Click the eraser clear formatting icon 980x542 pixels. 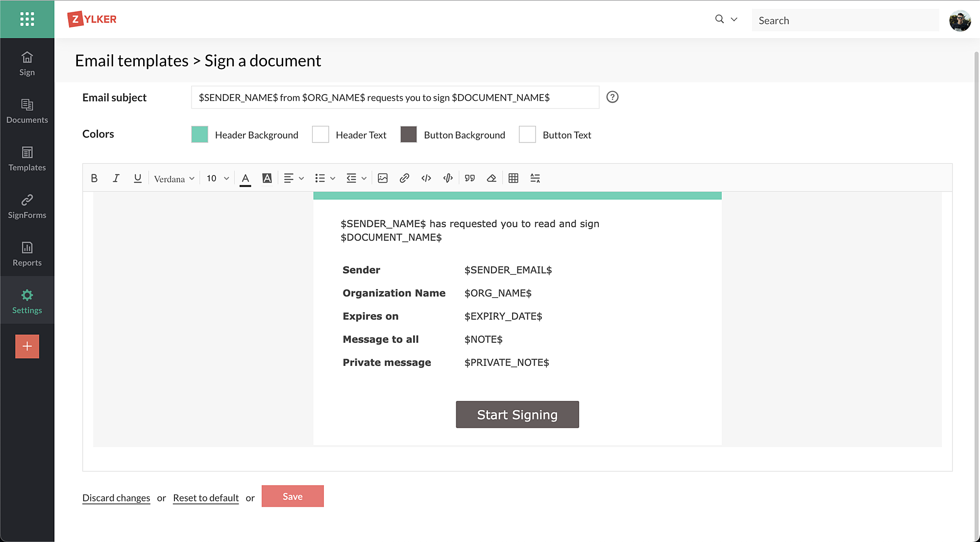pyautogui.click(x=491, y=178)
